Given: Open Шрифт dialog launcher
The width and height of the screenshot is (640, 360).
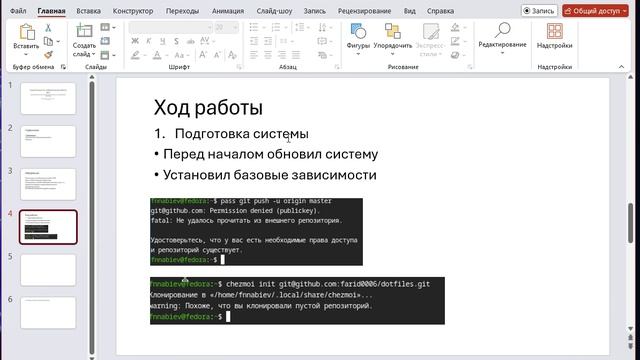Looking at the screenshot, I should [x=239, y=67].
